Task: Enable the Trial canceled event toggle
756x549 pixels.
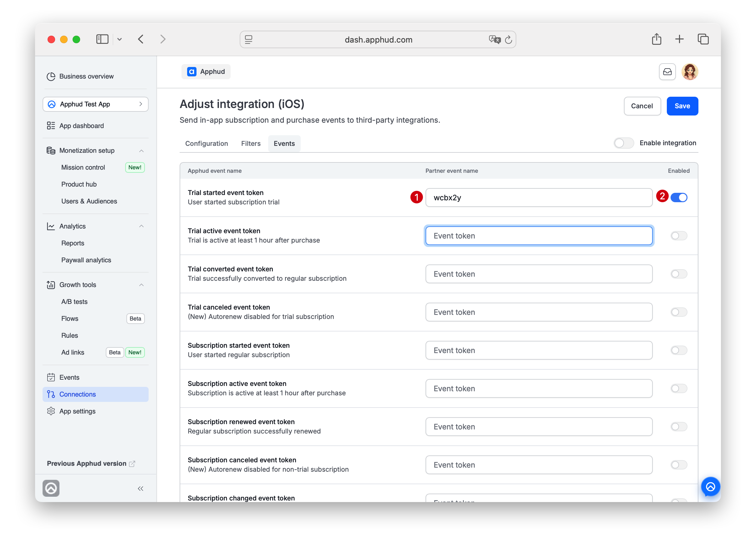Action: [x=679, y=312]
